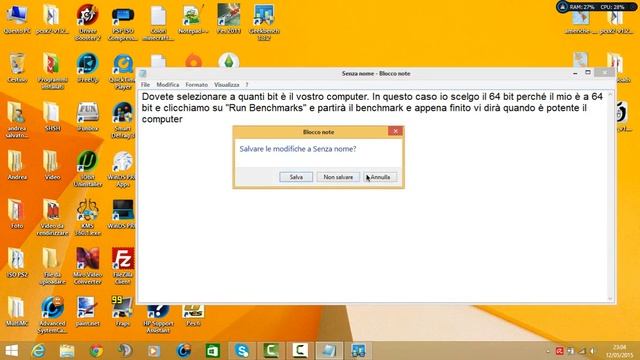Select the Geekbench desktop shortcut
This screenshot has height=360, width=640.
click(x=264, y=23)
